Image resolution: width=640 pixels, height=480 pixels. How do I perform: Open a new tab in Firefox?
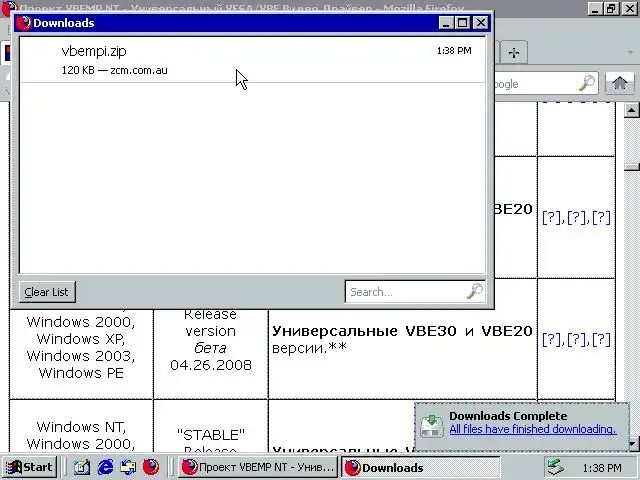[x=514, y=53]
